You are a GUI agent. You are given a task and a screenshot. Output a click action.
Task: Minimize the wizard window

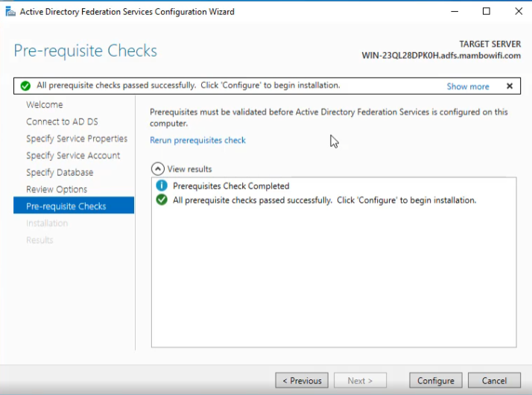coord(455,11)
